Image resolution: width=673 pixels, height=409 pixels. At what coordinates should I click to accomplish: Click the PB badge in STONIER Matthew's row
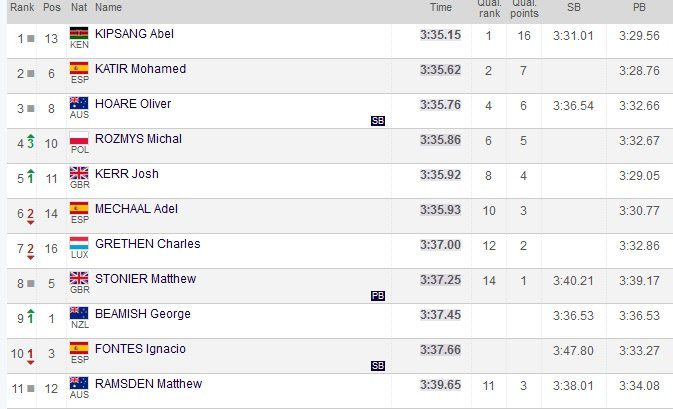pos(378,296)
